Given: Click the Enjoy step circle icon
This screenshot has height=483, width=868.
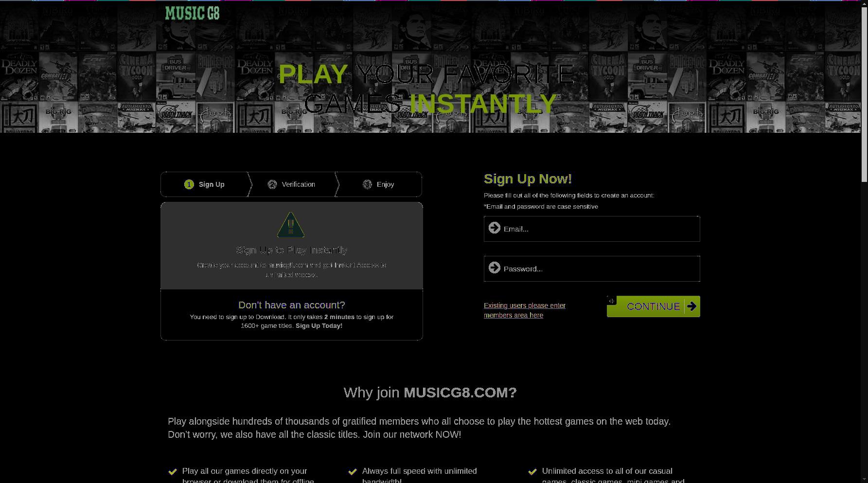Looking at the screenshot, I should click(x=368, y=184).
